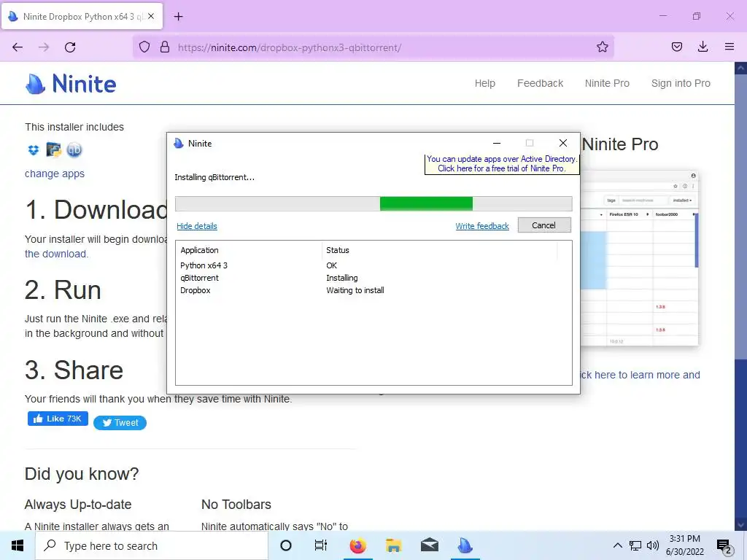Click the taskbar clock and date
The image size is (747, 560).
tap(684, 545)
